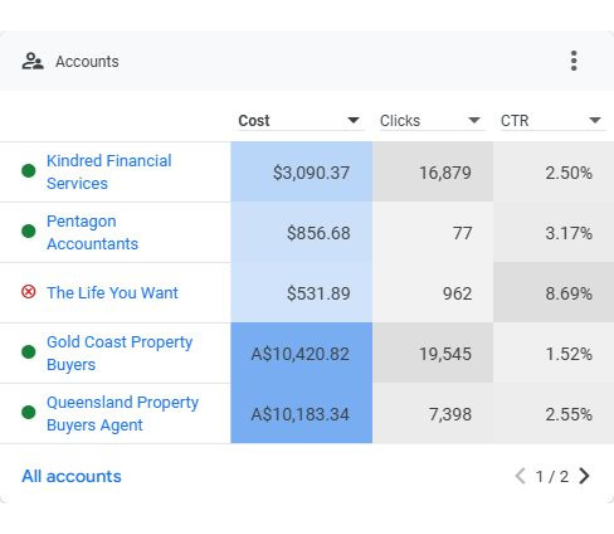Click green status dot for Gold Coast Property Buyers
This screenshot has width=614, height=534.
pyautogui.click(x=28, y=353)
